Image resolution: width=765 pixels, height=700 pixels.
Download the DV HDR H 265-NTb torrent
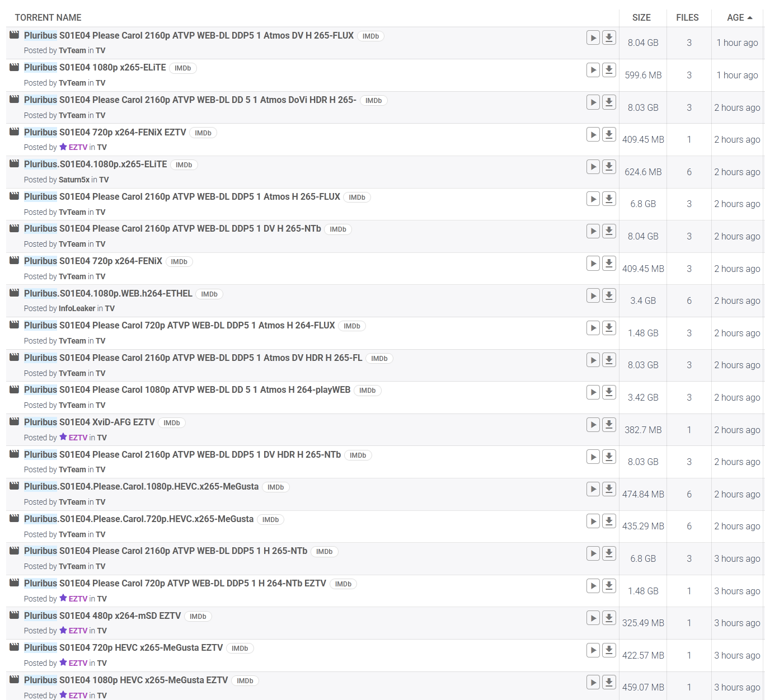coord(609,457)
